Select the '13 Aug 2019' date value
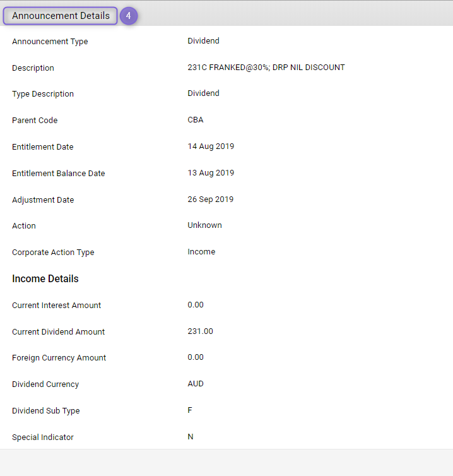Viewport: 453px width, 476px height. pyautogui.click(x=211, y=173)
